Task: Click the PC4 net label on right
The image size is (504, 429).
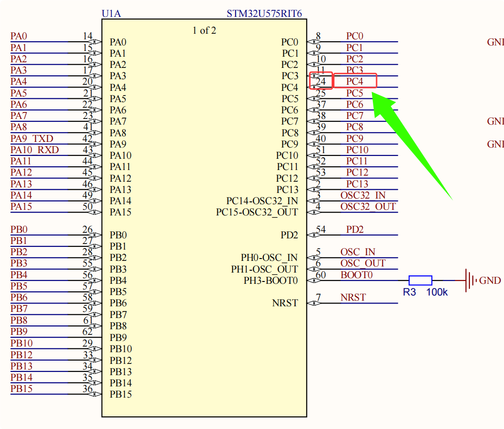Action: tap(355, 81)
